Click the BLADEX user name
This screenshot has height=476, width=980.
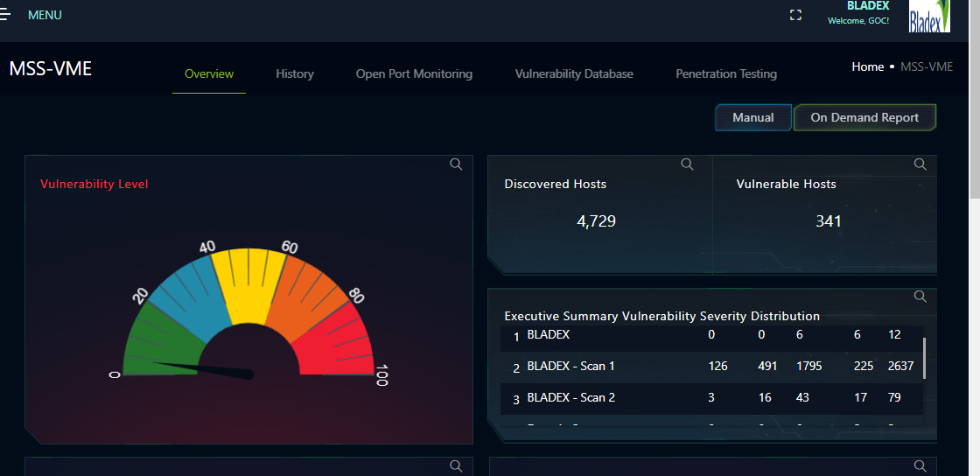868,5
